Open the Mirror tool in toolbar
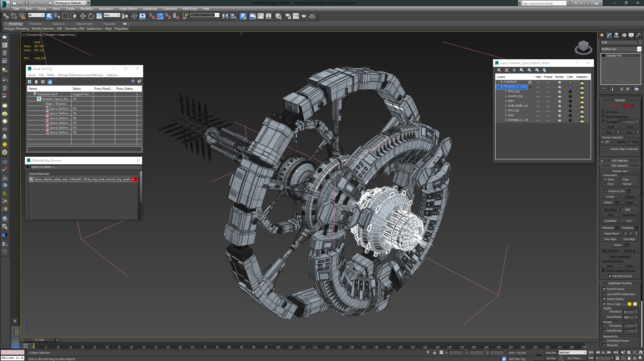Image resolution: width=644 pixels, height=361 pixels. (225, 16)
